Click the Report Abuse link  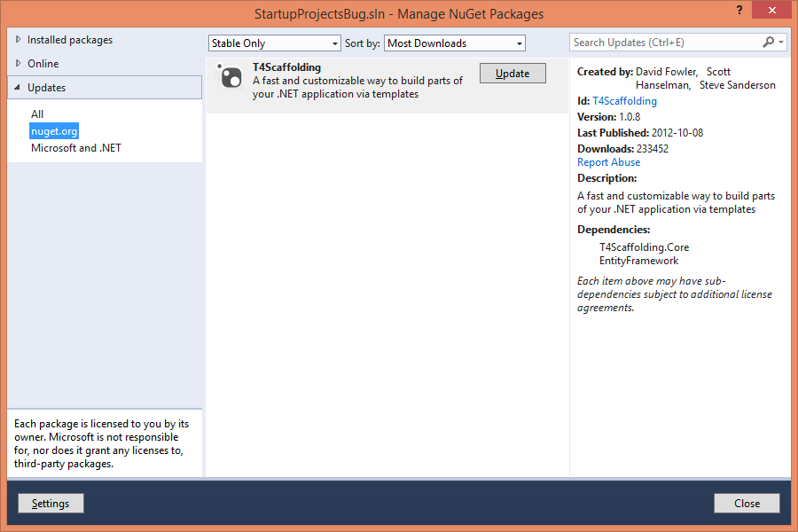[608, 162]
